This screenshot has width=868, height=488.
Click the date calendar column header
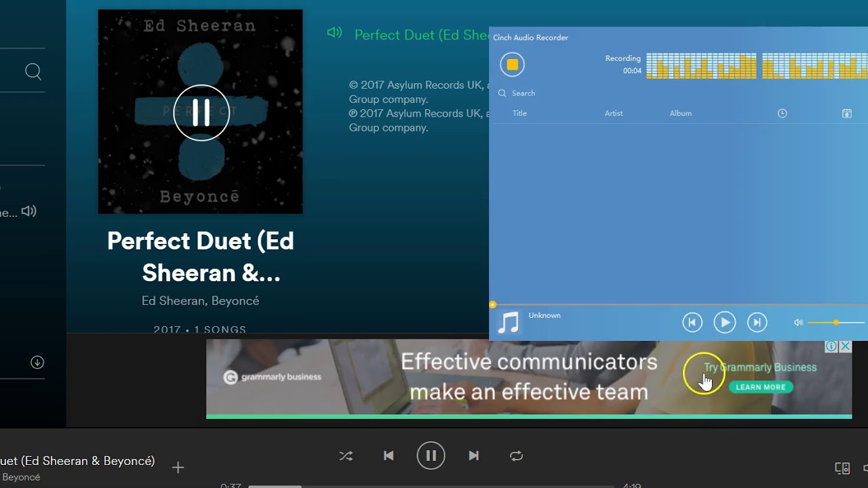[x=847, y=113]
